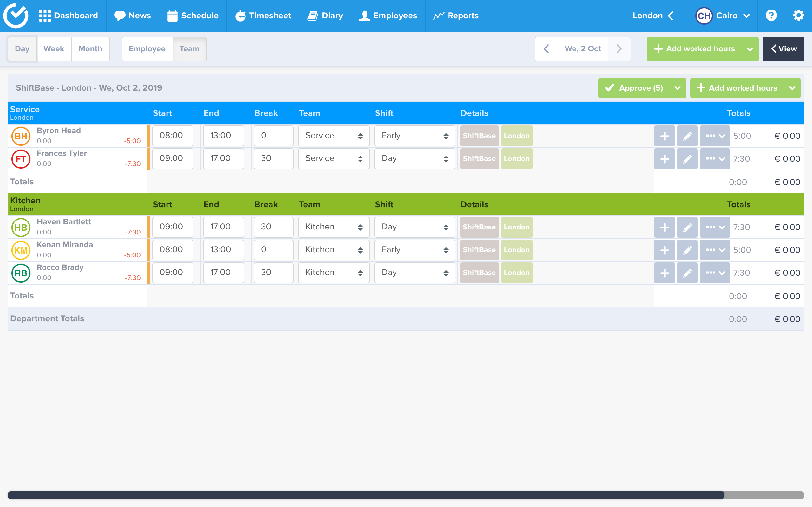Click the dark View button
The image size is (812, 507).
coord(783,49)
